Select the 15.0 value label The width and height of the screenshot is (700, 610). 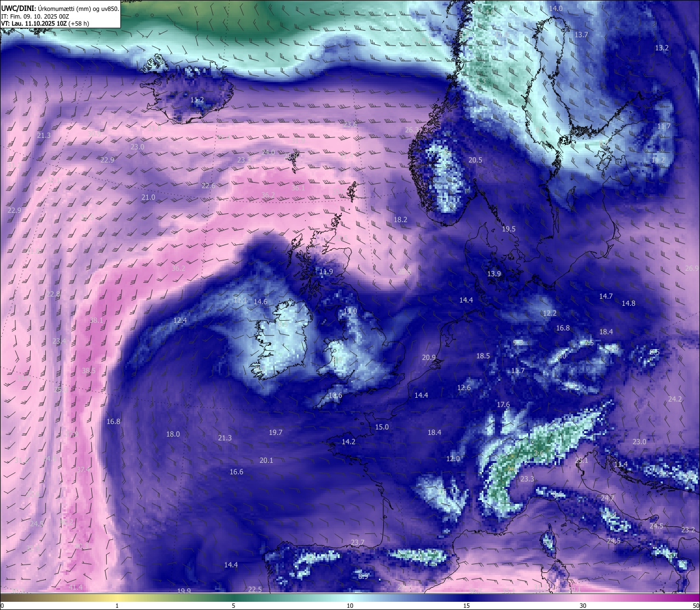coord(382,427)
